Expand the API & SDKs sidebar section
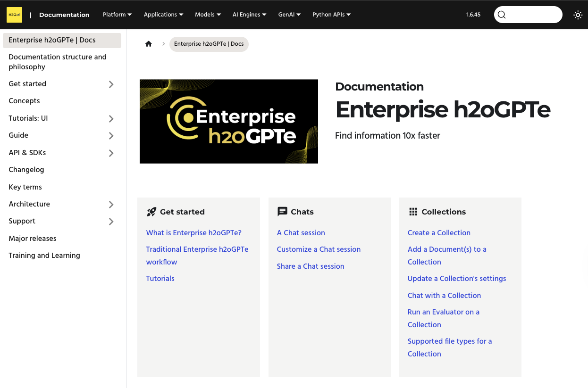 click(x=111, y=153)
